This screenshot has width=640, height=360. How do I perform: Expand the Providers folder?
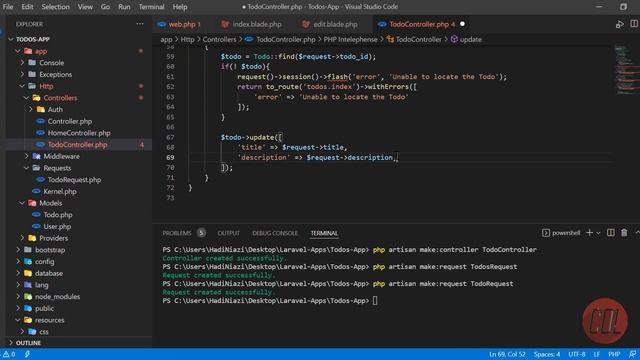[x=22, y=238]
